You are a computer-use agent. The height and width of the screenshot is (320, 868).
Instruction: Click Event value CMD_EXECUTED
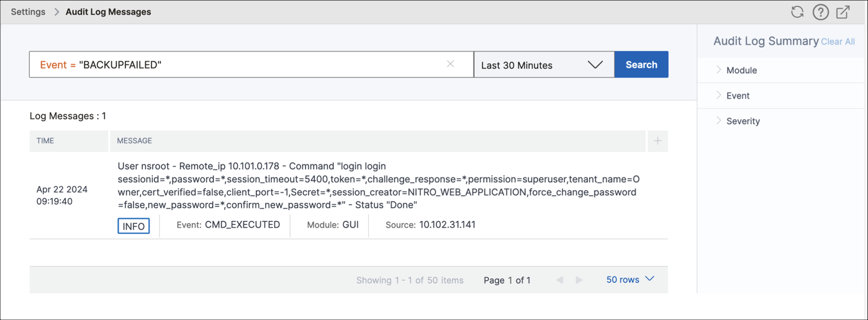[x=242, y=224]
